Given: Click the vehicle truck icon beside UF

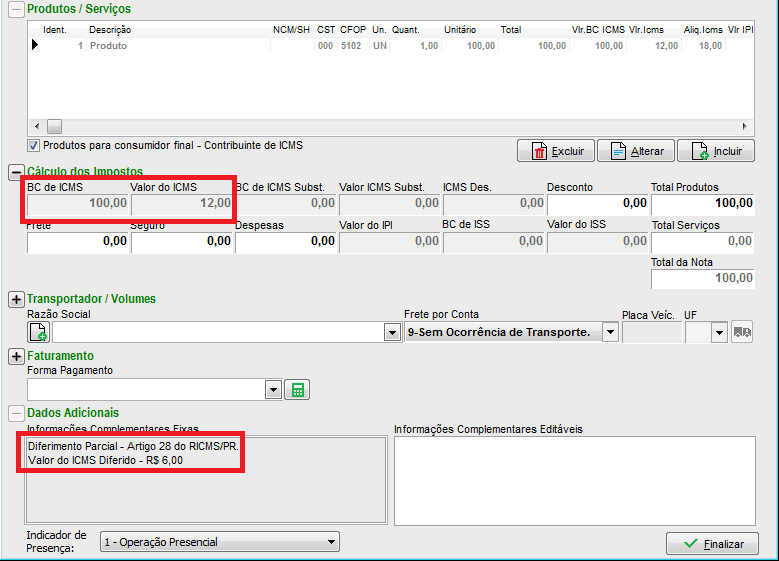Looking at the screenshot, I should (x=741, y=332).
